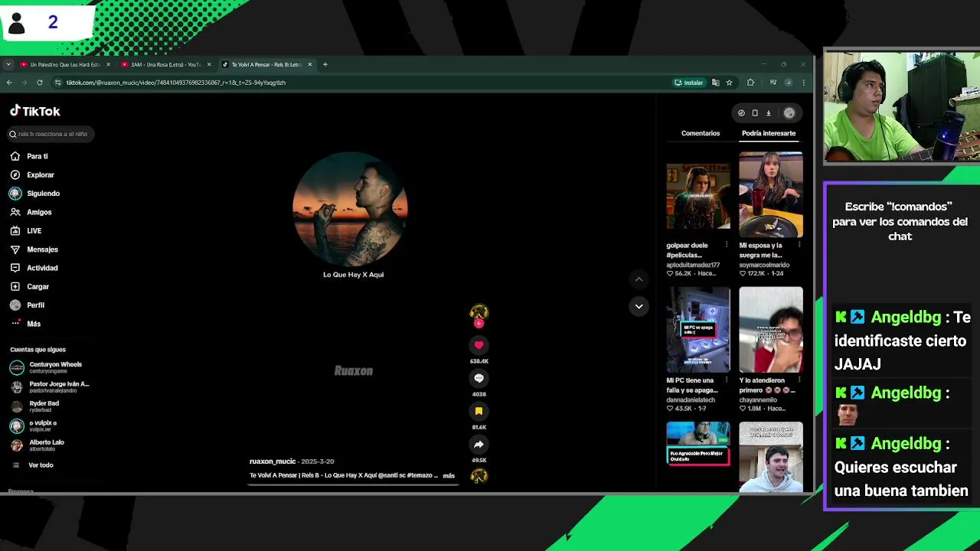980x551 pixels.
Task: Open 'Y lo atendieron primero' video
Action: 771,330
